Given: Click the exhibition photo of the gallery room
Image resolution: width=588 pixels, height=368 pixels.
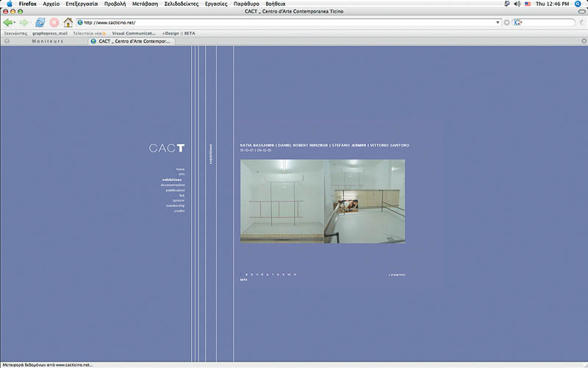Looking at the screenshot, I should pyautogui.click(x=323, y=201).
